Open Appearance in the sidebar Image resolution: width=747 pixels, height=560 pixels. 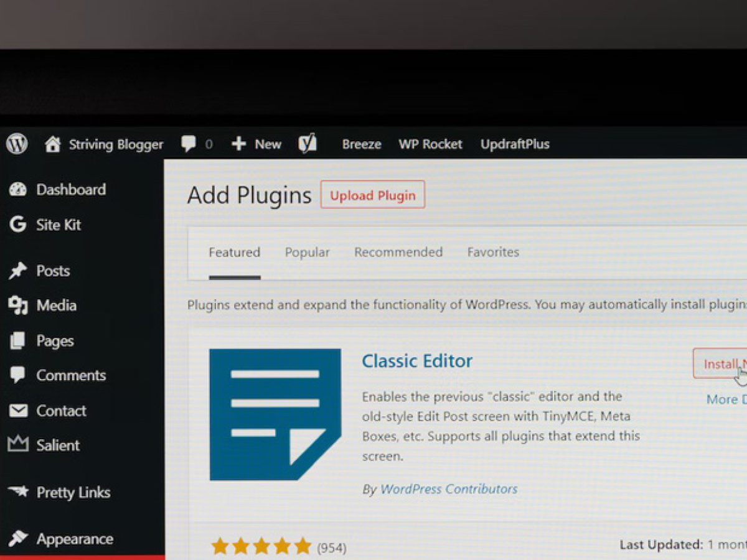coord(75,539)
